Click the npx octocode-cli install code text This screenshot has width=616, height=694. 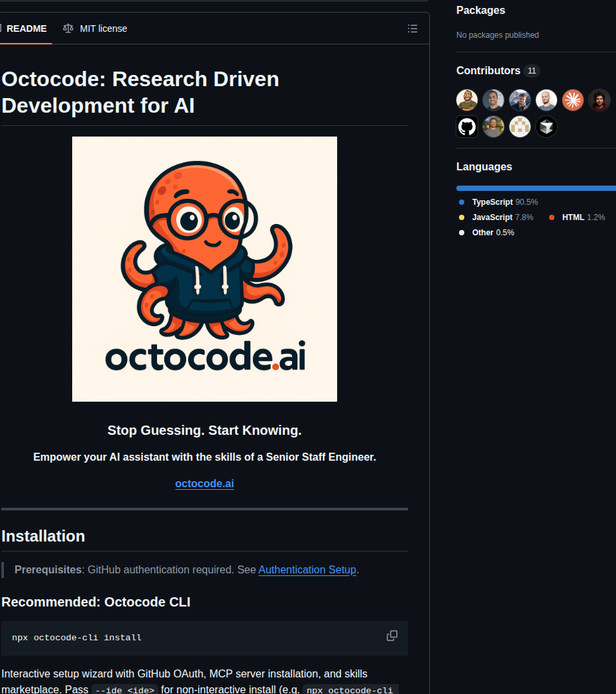tap(77, 638)
